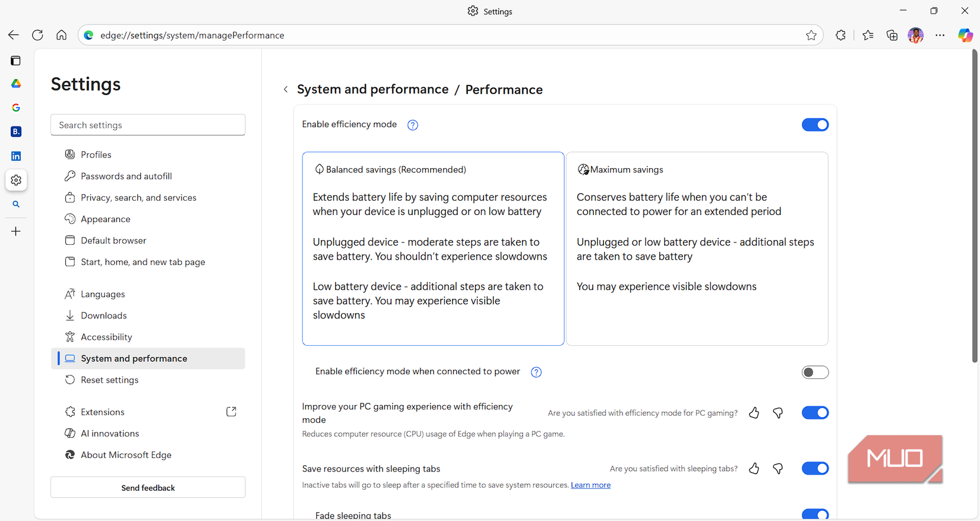The height and width of the screenshot is (521, 980).
Task: Give thumbs down for sleeping tabs
Action: pyautogui.click(x=777, y=469)
